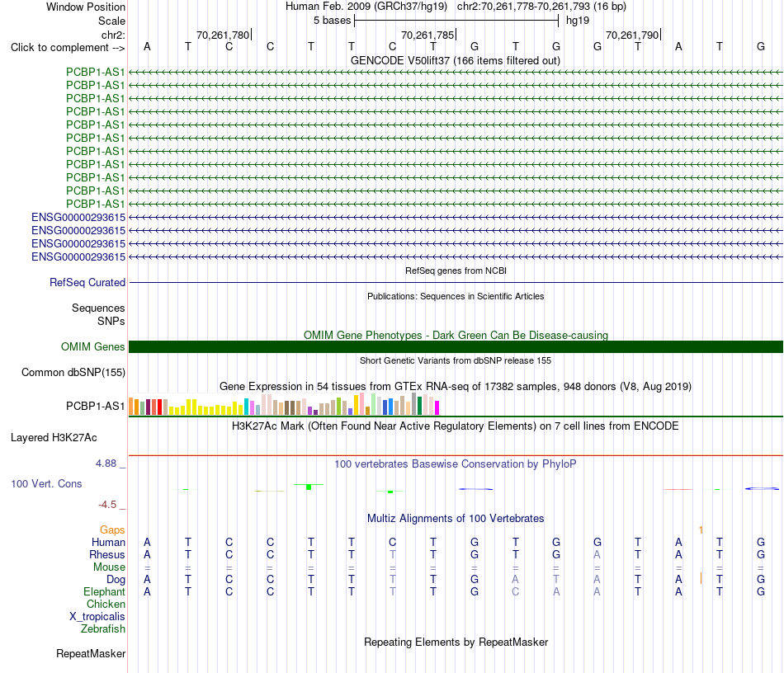
Task: Select the Elephant alignment row label
Action: (x=104, y=591)
